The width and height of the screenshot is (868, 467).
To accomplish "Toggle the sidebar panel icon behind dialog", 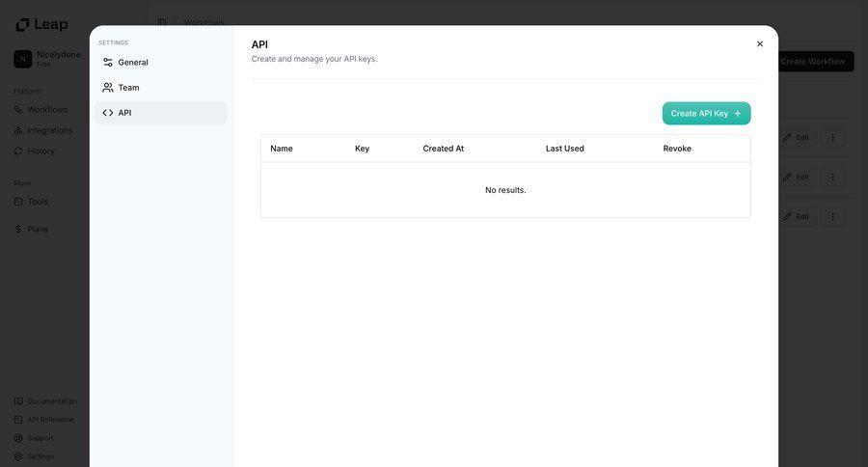I will [x=162, y=23].
